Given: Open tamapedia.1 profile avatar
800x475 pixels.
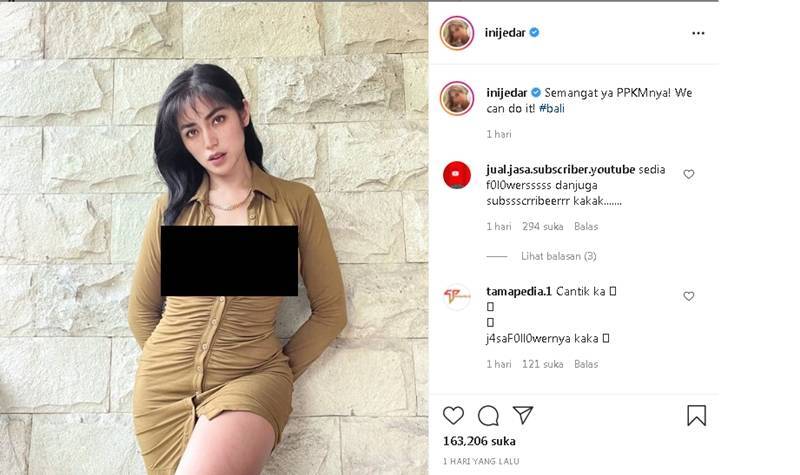Looking at the screenshot, I should coord(457,297).
